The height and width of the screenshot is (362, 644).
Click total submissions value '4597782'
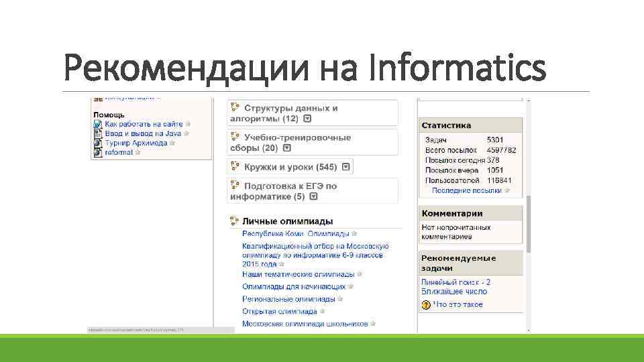(502, 150)
